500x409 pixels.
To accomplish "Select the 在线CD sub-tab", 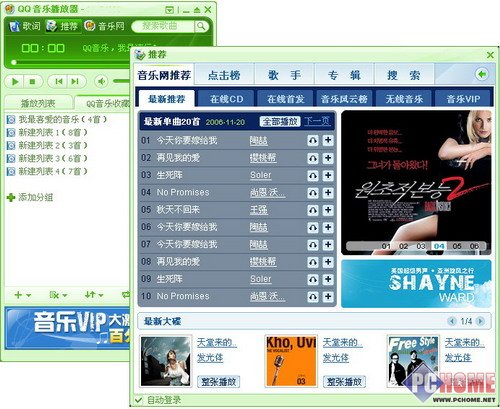I will (226, 99).
